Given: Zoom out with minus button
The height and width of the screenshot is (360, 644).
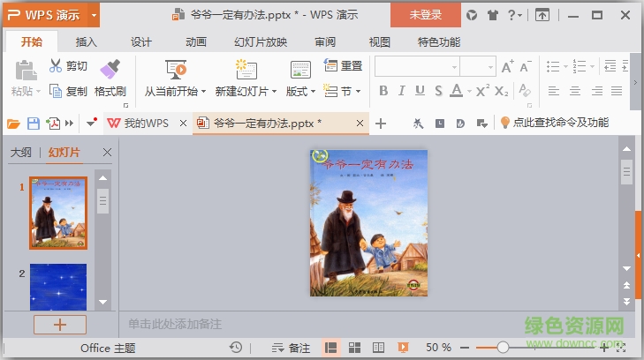Looking at the screenshot, I should tap(465, 349).
